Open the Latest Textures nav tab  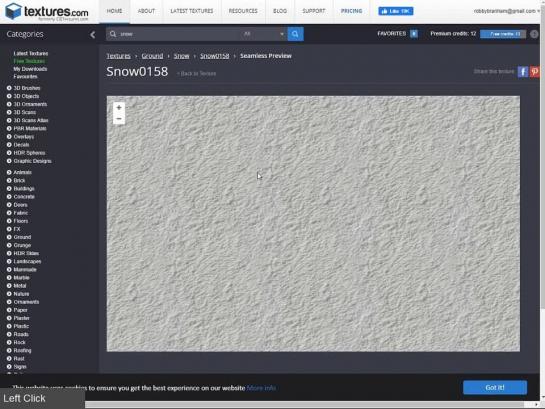(192, 11)
